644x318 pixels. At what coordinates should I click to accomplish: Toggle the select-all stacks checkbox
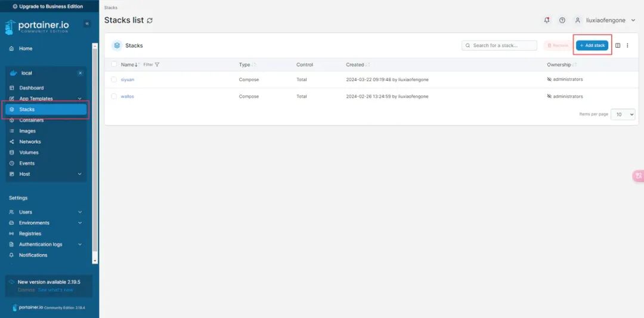pyautogui.click(x=114, y=64)
